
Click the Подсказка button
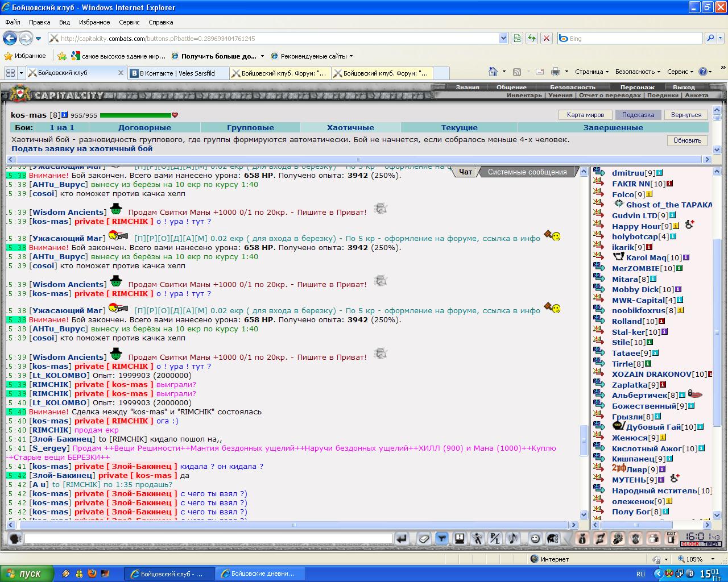pyautogui.click(x=638, y=115)
